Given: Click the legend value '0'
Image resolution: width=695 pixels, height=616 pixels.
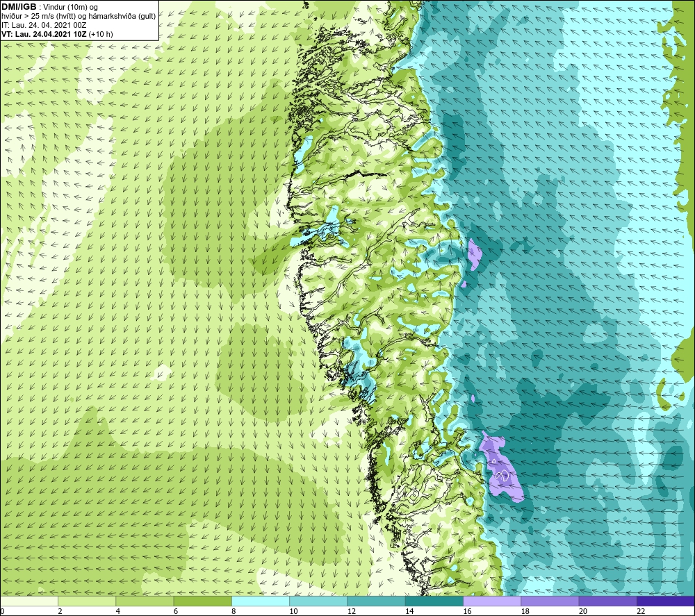Looking at the screenshot, I should click(2, 612).
